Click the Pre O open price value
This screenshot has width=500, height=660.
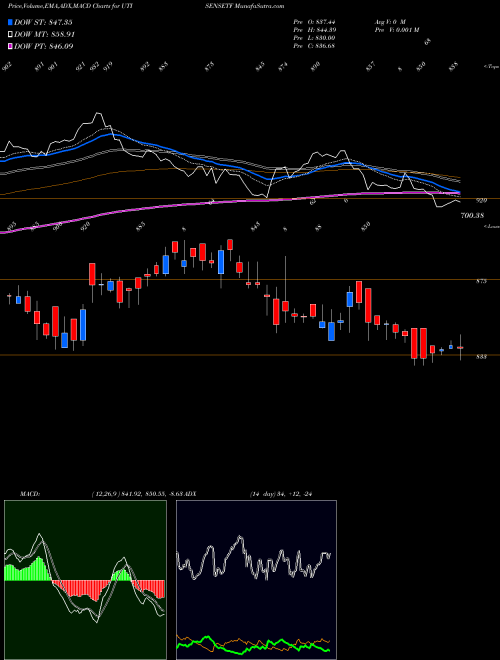[314, 22]
